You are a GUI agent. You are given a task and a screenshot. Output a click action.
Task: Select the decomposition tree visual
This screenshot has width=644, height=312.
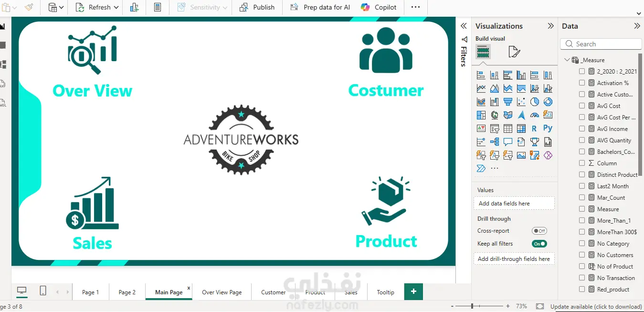pyautogui.click(x=495, y=142)
